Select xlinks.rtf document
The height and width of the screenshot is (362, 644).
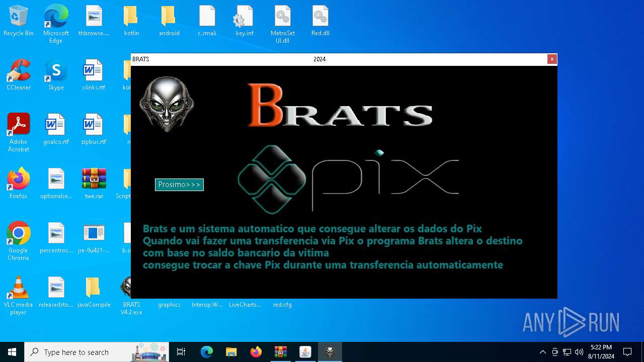tap(94, 75)
